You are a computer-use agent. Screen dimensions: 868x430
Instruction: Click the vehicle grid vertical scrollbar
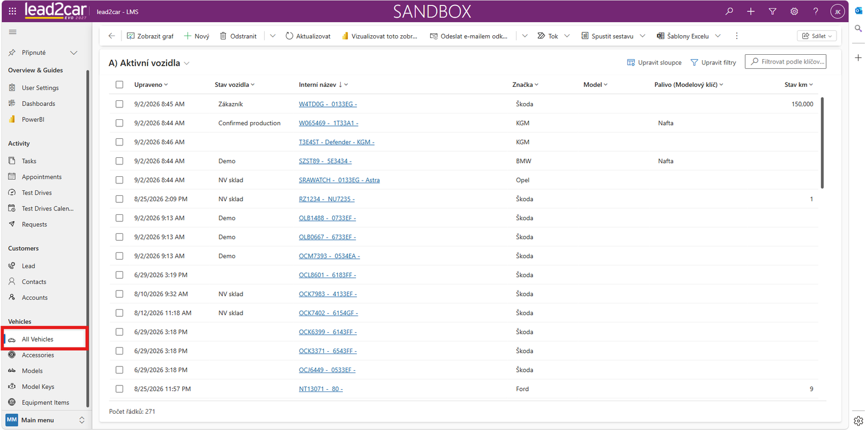(x=822, y=143)
